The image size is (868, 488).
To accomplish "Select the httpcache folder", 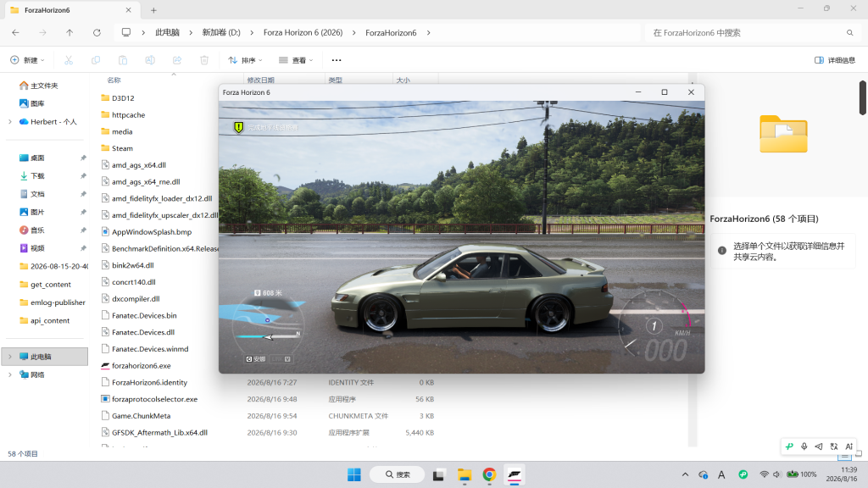I will tap(129, 115).
